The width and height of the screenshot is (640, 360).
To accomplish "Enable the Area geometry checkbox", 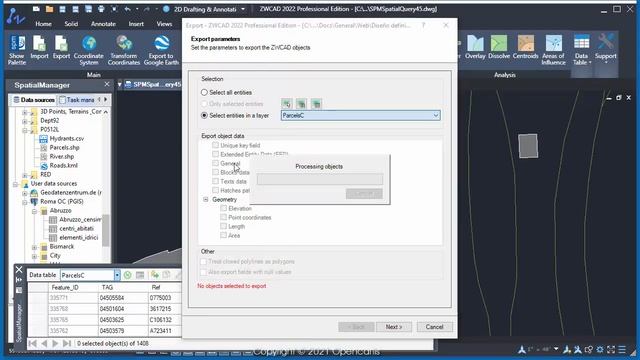I will coord(223,235).
